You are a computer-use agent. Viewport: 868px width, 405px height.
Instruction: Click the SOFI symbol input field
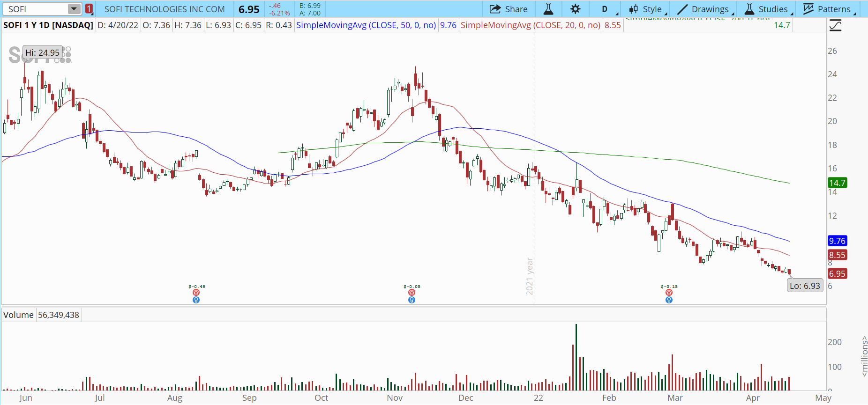click(x=36, y=9)
